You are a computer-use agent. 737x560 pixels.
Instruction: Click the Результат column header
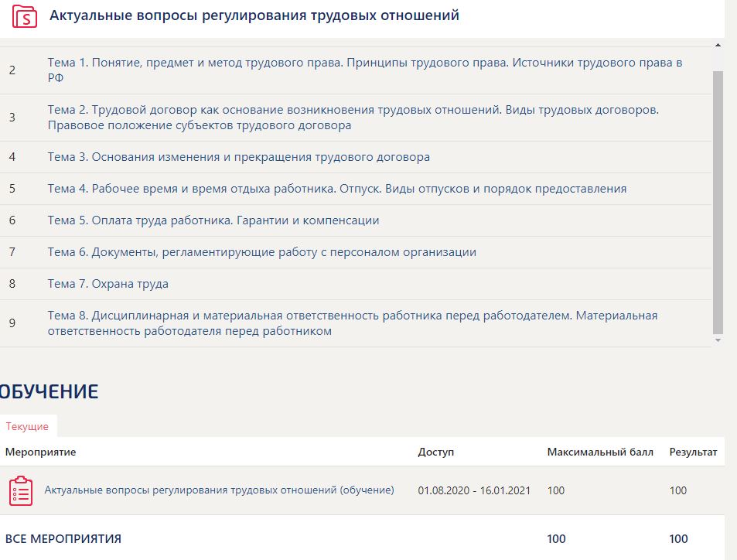click(x=693, y=452)
